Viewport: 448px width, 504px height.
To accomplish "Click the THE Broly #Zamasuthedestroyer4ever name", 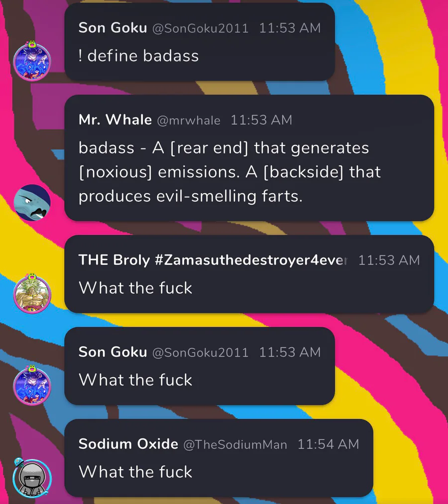I will [x=213, y=260].
